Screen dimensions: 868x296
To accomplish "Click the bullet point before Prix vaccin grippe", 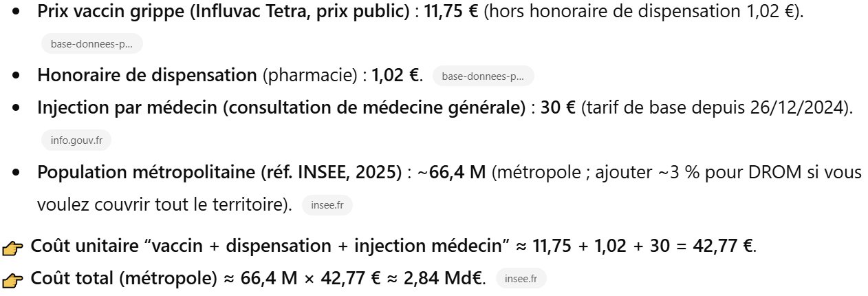I will pos(16,13).
